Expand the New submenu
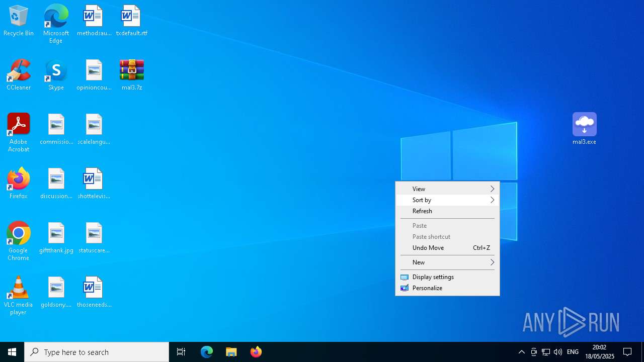 pos(447,262)
